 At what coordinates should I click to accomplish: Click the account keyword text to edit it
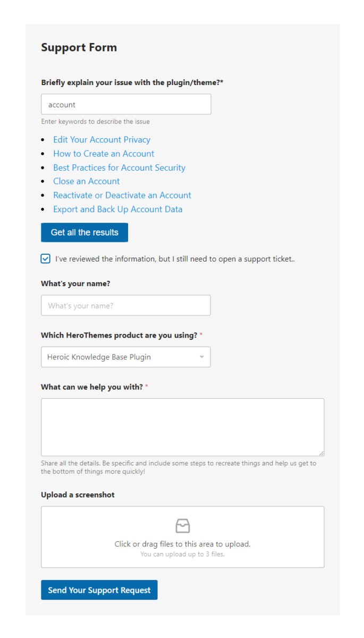click(61, 104)
